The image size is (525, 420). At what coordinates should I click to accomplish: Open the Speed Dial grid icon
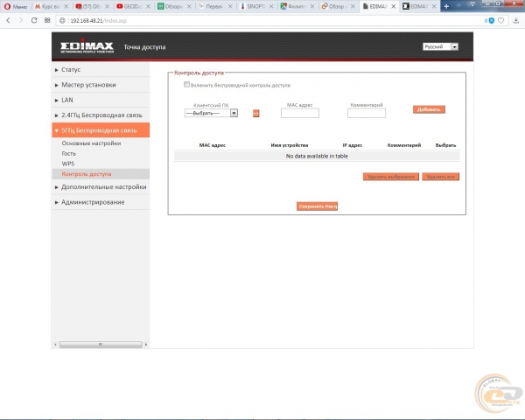(47, 20)
